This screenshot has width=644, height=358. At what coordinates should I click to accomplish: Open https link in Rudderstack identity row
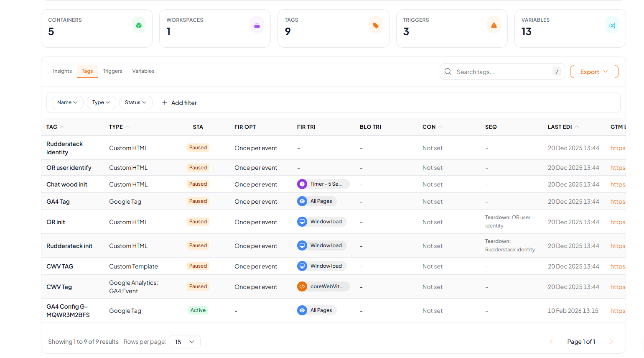coord(618,148)
